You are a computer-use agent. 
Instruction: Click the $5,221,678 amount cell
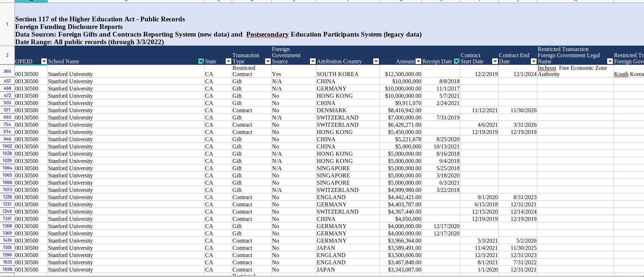[401, 139]
